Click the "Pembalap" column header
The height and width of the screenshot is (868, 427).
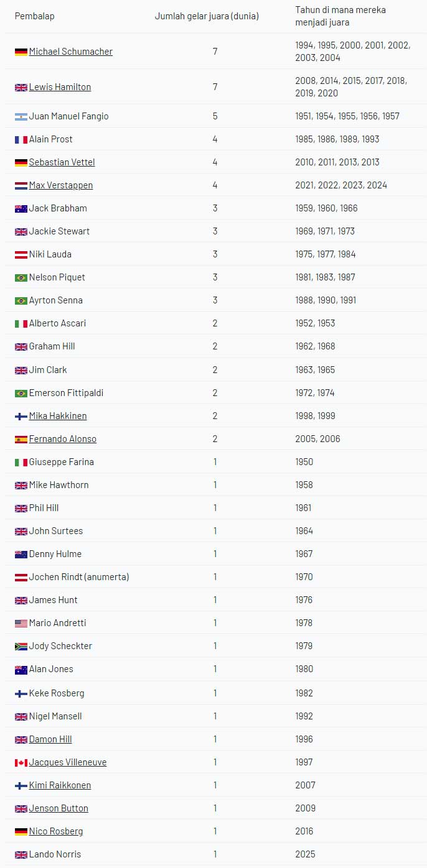34,16
